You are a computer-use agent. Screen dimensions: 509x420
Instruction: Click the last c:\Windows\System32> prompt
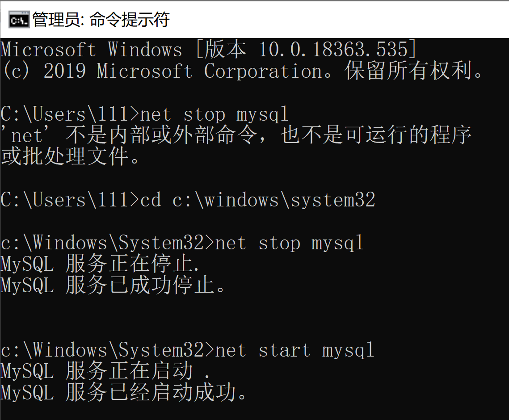pyautogui.click(x=107, y=350)
